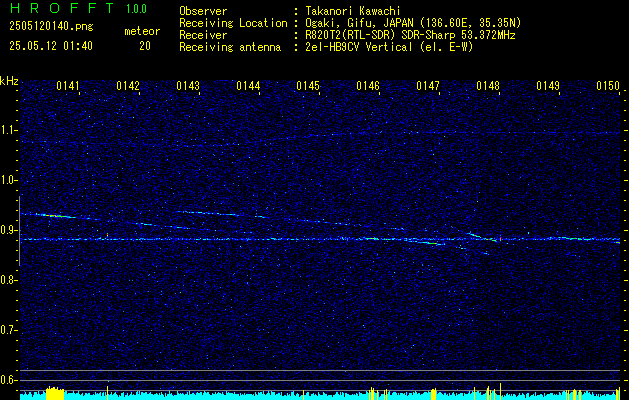This screenshot has height=400, width=629.
Task: Click the 0146 time marker
Action: tap(368, 86)
